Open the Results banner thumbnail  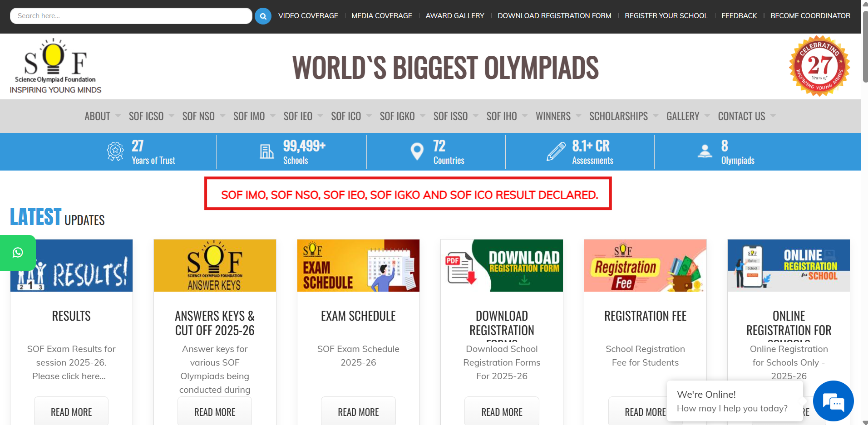click(72, 265)
